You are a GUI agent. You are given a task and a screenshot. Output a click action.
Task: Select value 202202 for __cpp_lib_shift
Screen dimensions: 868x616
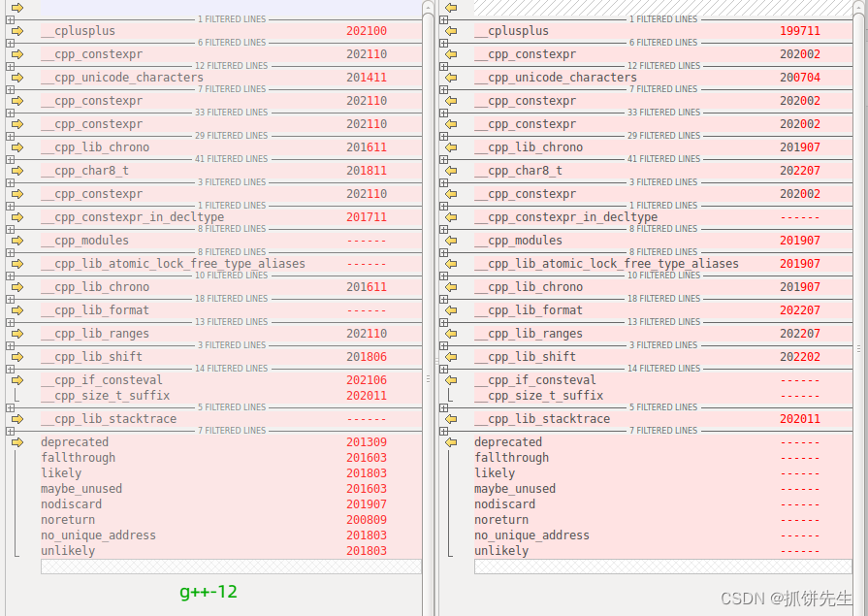click(800, 357)
